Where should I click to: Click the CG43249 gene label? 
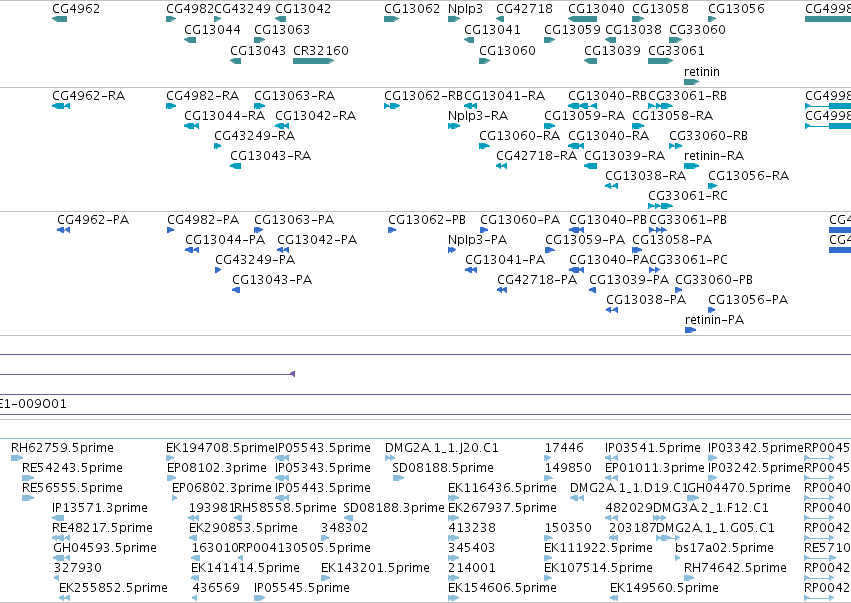point(242,9)
